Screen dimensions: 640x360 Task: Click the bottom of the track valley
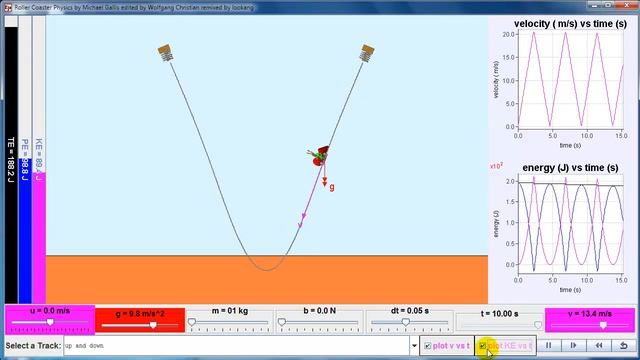click(267, 269)
